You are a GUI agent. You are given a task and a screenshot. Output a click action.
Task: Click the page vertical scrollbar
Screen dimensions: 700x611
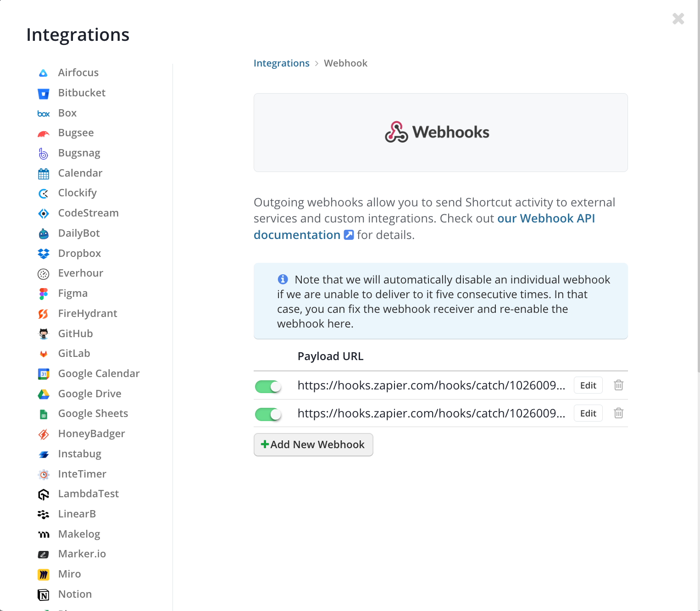698,186
